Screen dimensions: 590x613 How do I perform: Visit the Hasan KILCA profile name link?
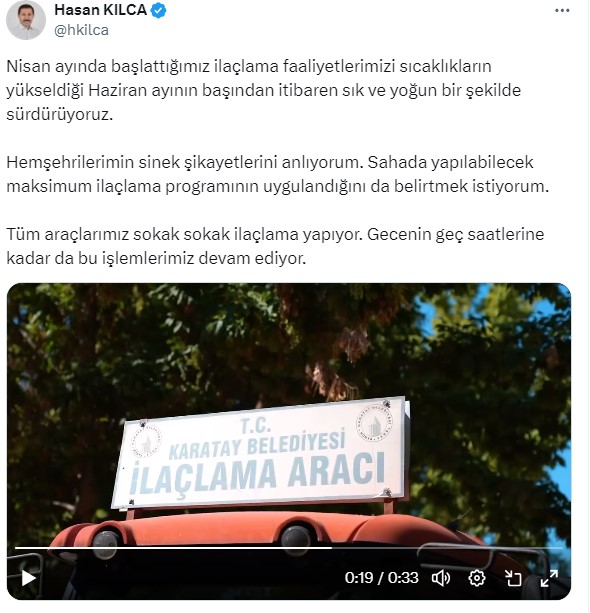[100, 10]
